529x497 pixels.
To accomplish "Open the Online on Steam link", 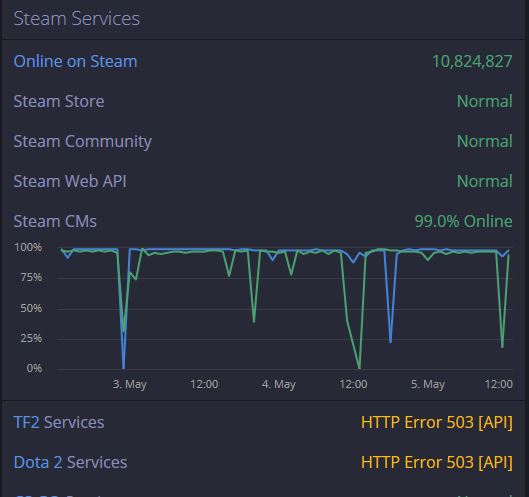I will point(75,61).
